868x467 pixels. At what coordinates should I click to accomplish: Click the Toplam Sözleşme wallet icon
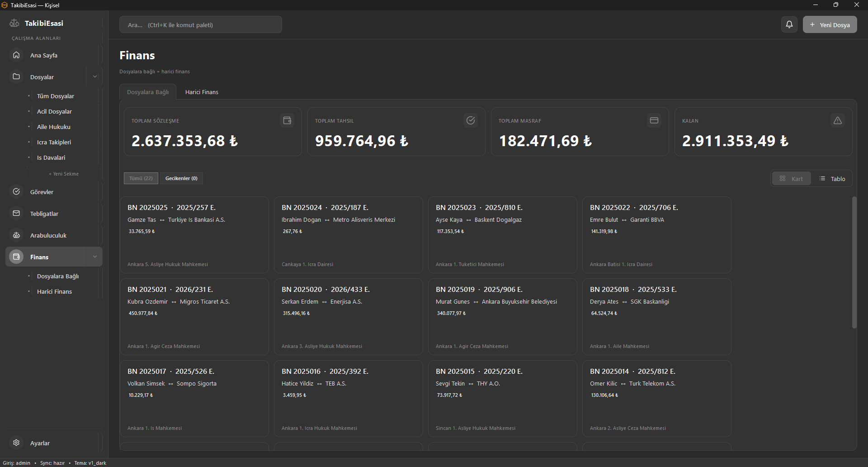click(x=287, y=120)
